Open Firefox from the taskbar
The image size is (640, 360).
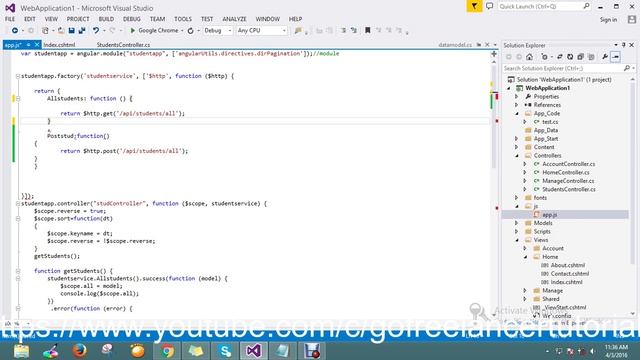(x=79, y=351)
